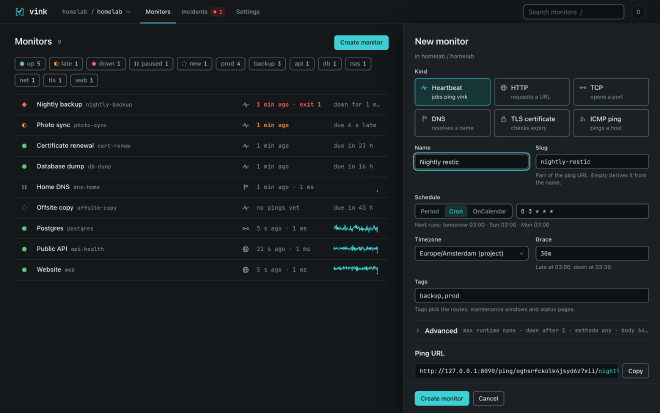Click the Ping URL text field

(x=517, y=371)
